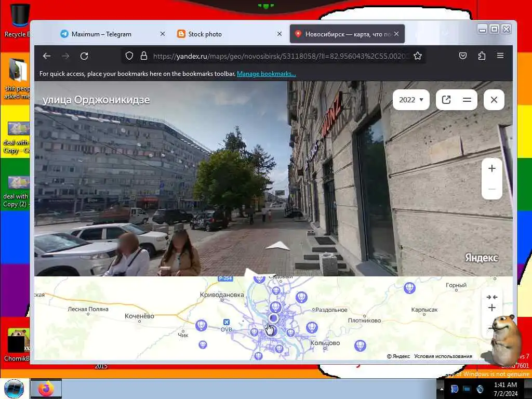Screen dimensions: 532x399
Task: Click the Плотниково label on the map
Action: tap(364, 320)
